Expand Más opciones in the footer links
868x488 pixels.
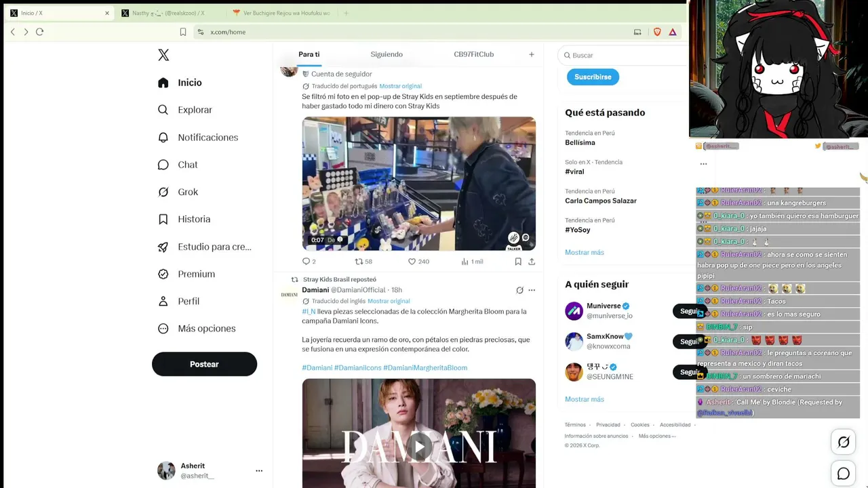tap(657, 436)
